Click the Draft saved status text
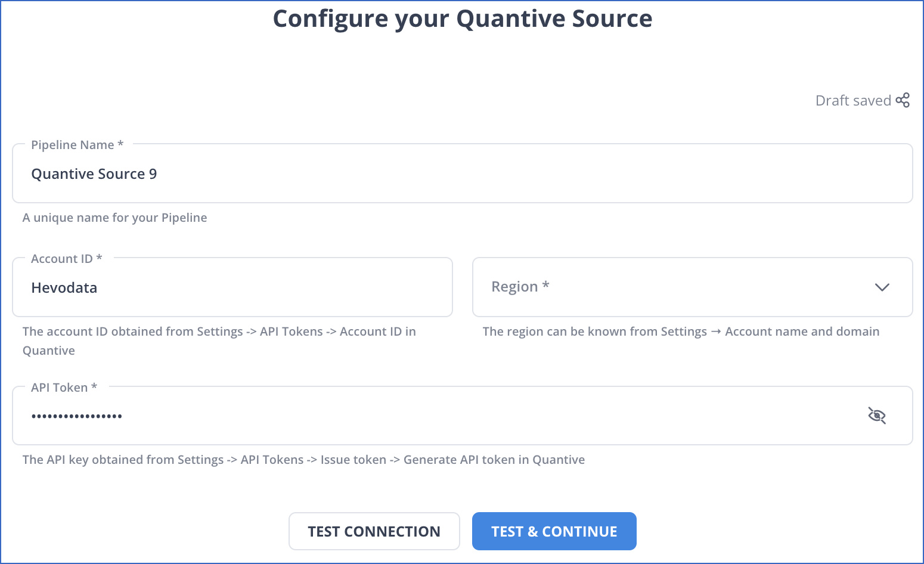This screenshot has width=924, height=564. [854, 100]
